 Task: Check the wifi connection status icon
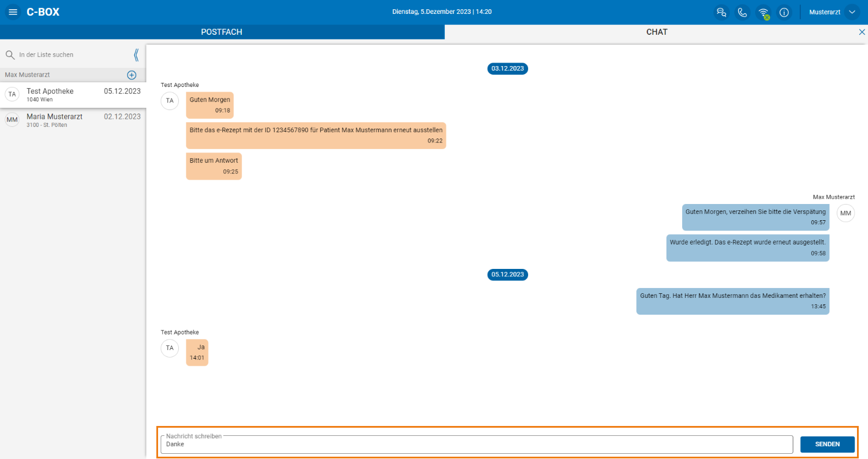[763, 12]
